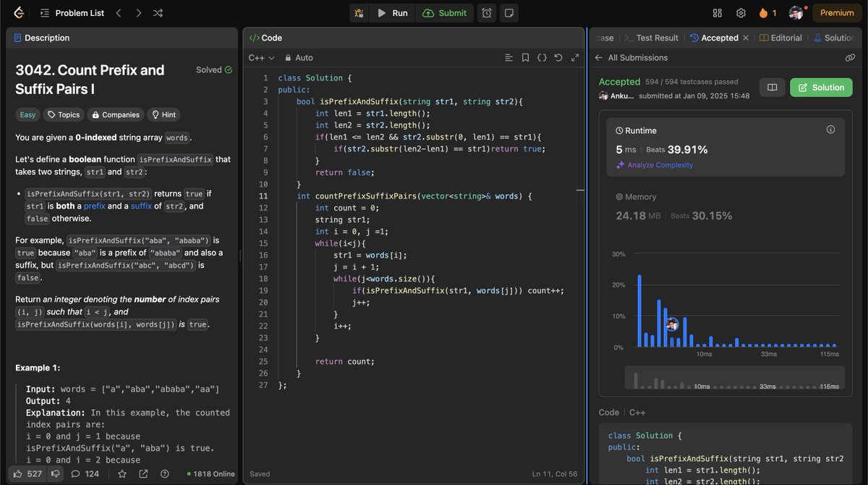Jump to Topics tag
This screenshot has width=868, height=485.
coord(63,114)
